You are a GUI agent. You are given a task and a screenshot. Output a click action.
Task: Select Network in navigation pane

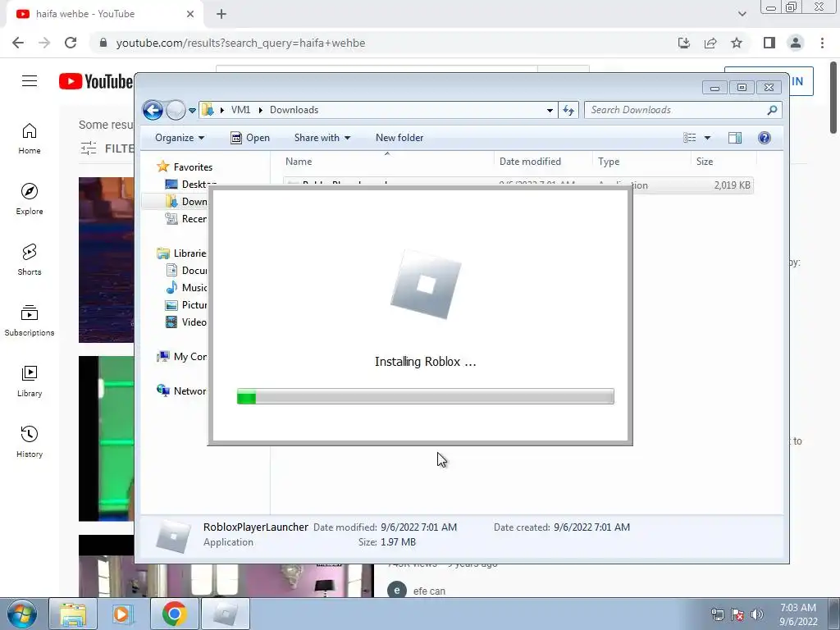[x=181, y=391]
